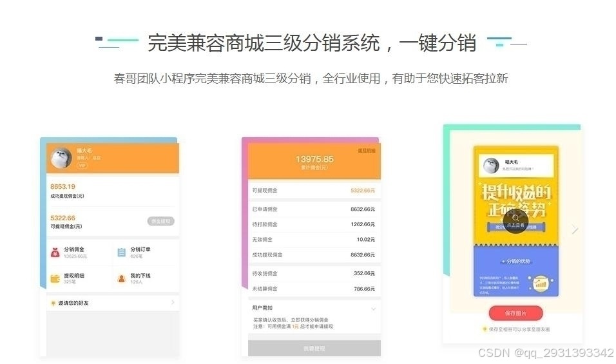Click the VIP badge under the username

tap(82, 166)
